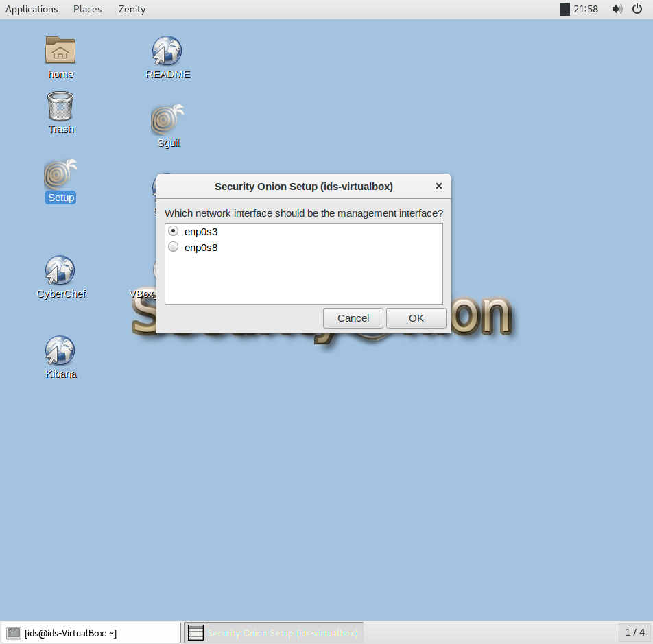
Task: Select the enp0s8 radio button
Action: [x=174, y=247]
